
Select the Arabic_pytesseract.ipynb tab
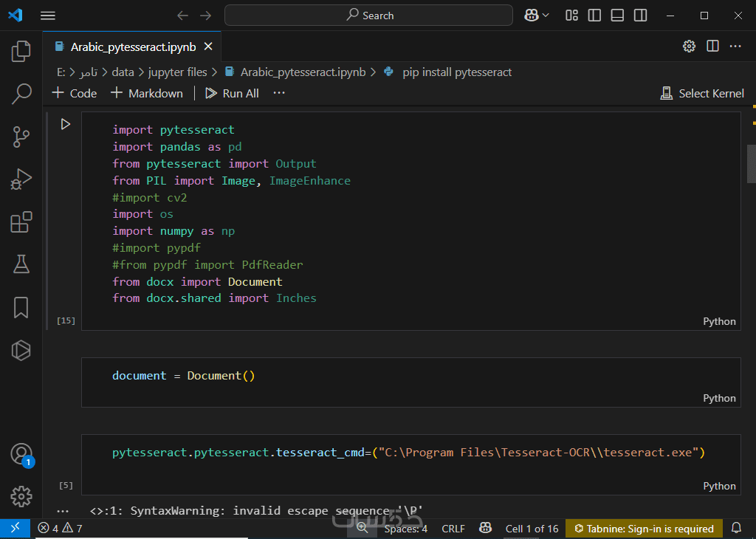point(133,47)
